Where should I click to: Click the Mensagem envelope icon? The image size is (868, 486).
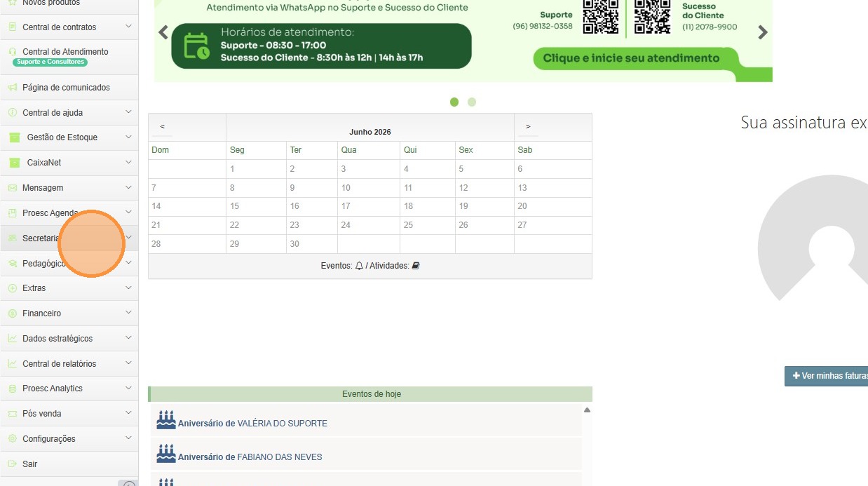point(13,188)
